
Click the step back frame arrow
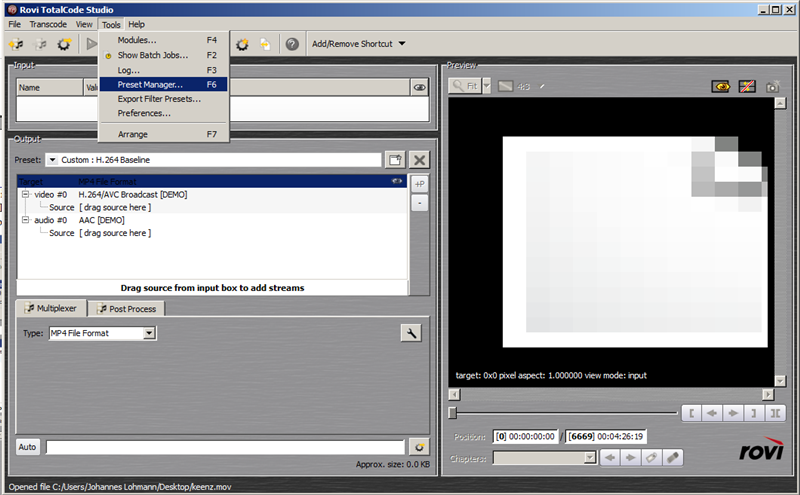tap(712, 413)
